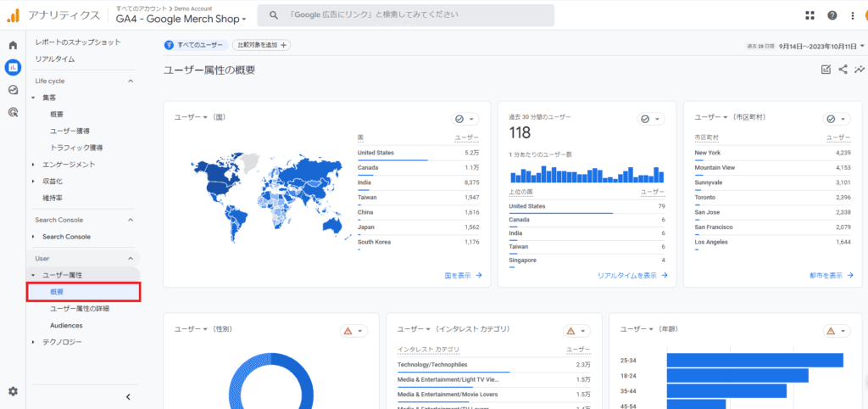Click the すべてのユーザー segment chip
This screenshot has height=409, width=868.
(196, 45)
